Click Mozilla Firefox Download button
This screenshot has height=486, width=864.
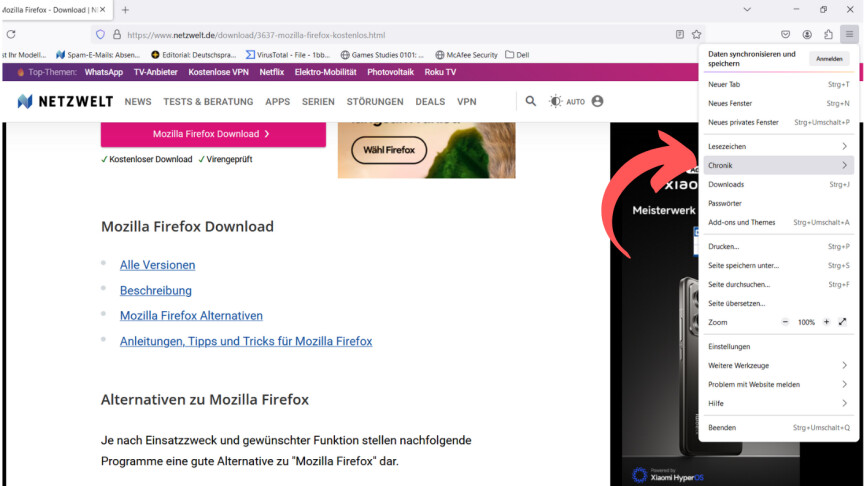213,134
